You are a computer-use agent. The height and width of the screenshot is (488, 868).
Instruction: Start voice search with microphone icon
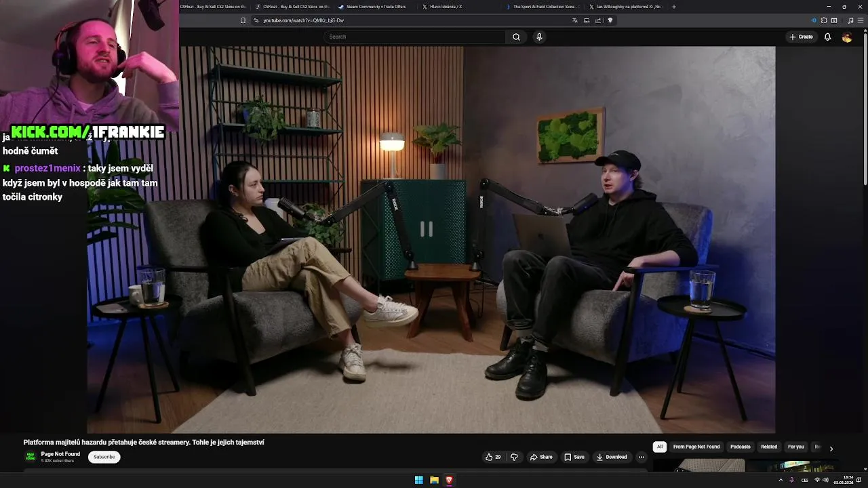tap(539, 37)
